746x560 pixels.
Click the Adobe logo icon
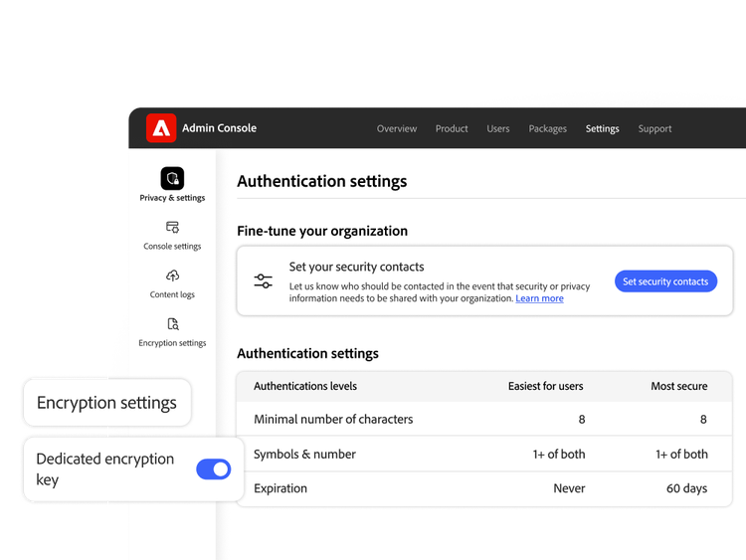pyautogui.click(x=161, y=128)
